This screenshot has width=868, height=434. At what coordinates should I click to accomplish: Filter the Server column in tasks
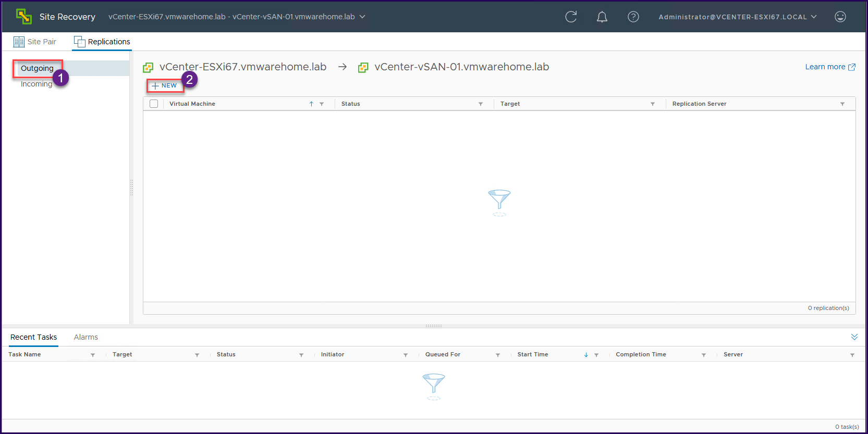click(x=852, y=355)
